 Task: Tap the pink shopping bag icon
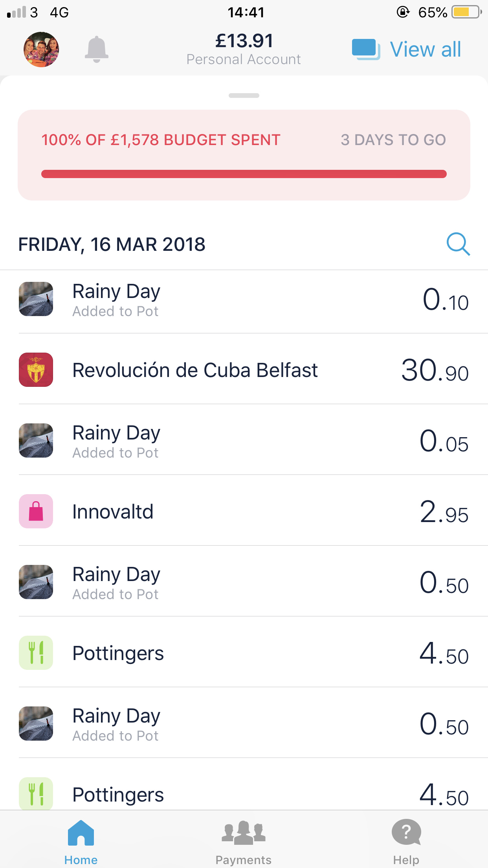(36, 511)
